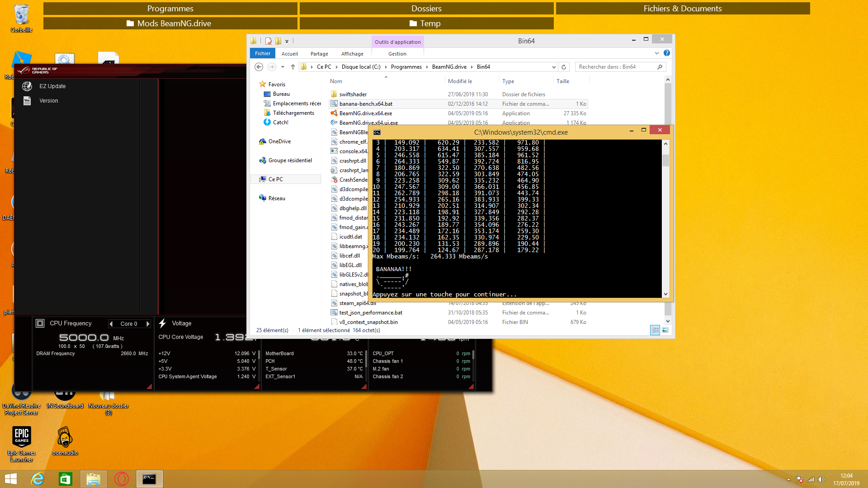This screenshot has height=488, width=868.
Task: Expand the address bar history dropdown
Action: [x=554, y=67]
